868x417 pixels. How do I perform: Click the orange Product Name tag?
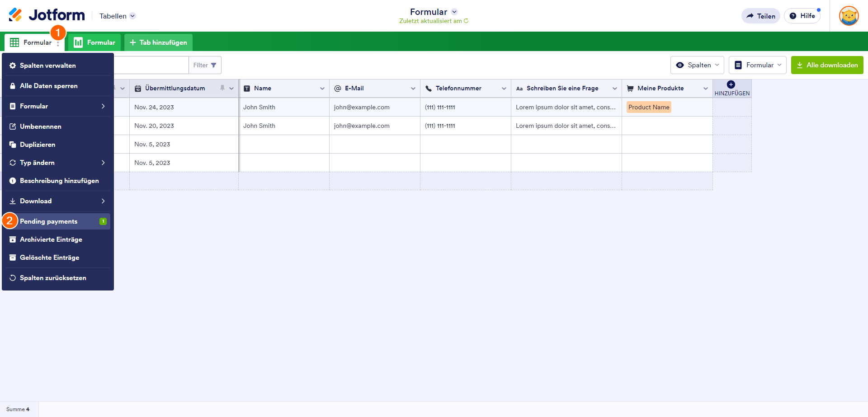(648, 107)
